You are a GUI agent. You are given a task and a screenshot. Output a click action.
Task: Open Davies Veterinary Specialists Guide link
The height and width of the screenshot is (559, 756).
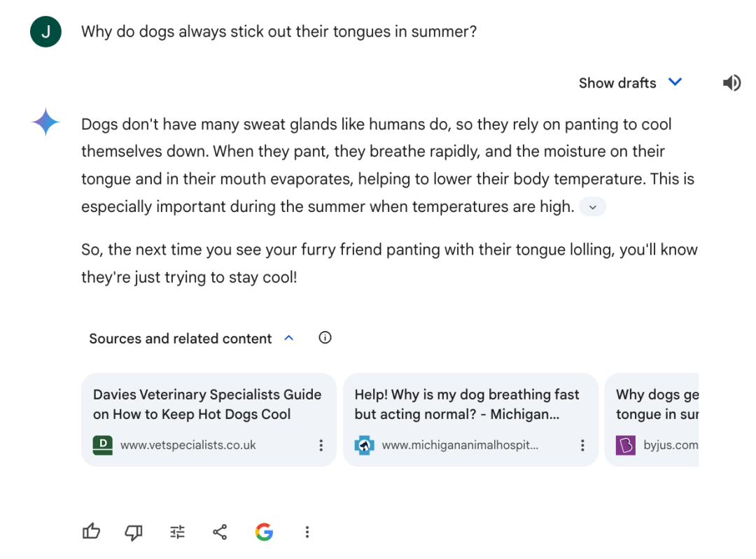[207, 404]
